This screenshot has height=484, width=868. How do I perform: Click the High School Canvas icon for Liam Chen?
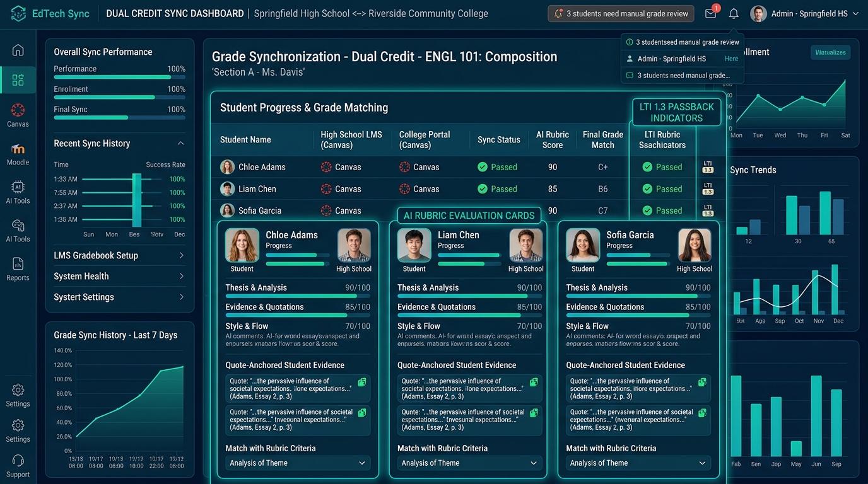pyautogui.click(x=326, y=189)
